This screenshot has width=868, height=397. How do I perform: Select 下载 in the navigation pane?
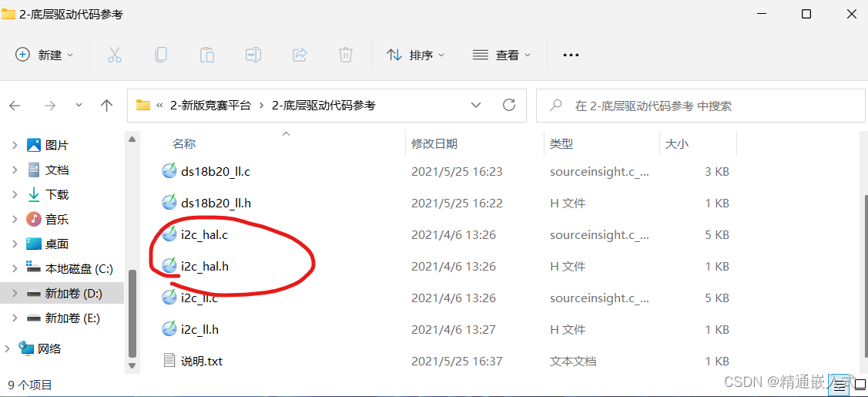pyautogui.click(x=56, y=194)
